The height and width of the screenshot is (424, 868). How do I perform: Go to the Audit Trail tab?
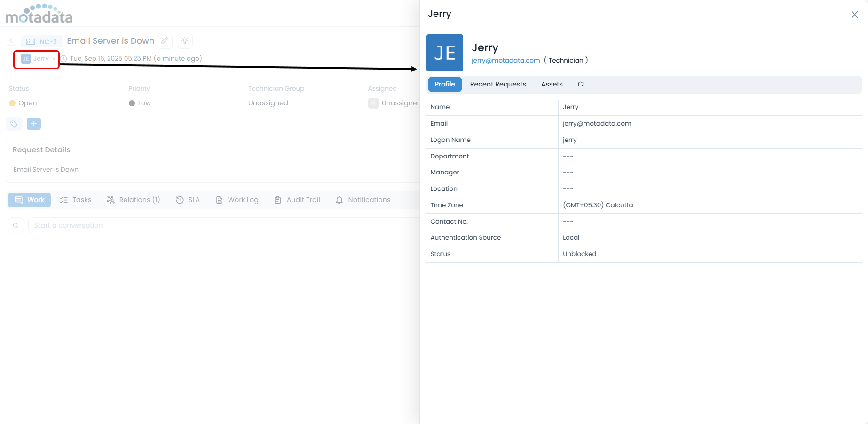tap(297, 200)
